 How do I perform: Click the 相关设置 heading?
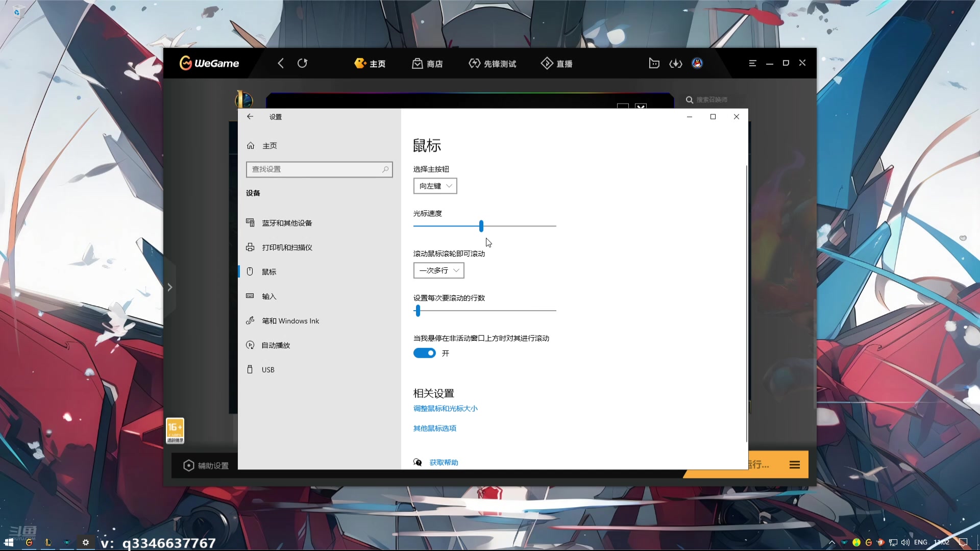[433, 393]
